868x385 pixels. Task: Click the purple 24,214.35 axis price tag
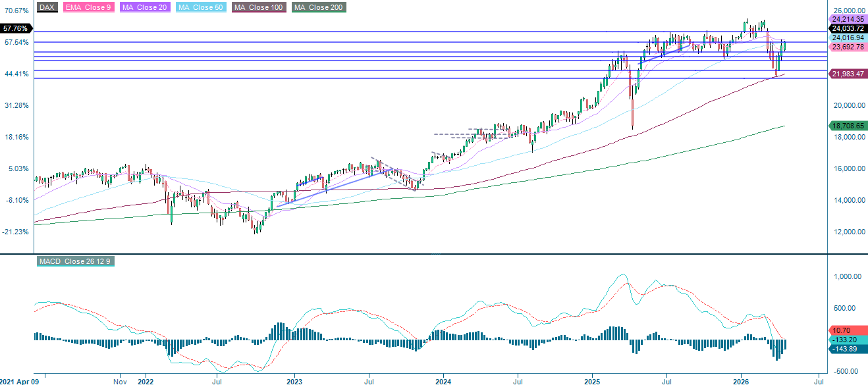(x=847, y=20)
